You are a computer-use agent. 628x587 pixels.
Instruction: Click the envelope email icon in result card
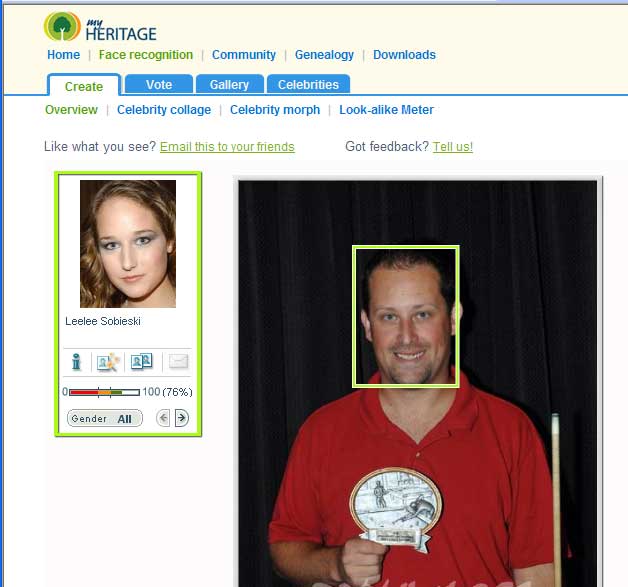178,362
